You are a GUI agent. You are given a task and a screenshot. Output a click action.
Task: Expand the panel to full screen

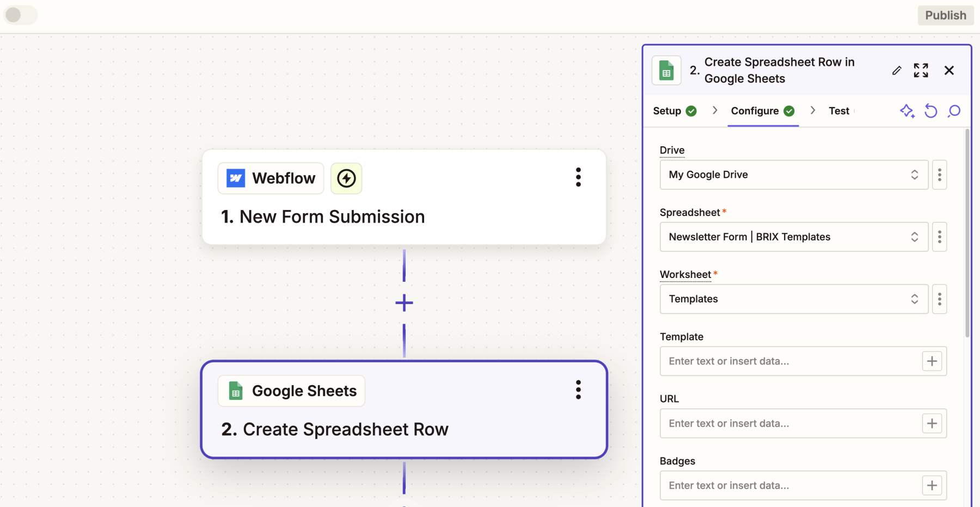pyautogui.click(x=921, y=70)
